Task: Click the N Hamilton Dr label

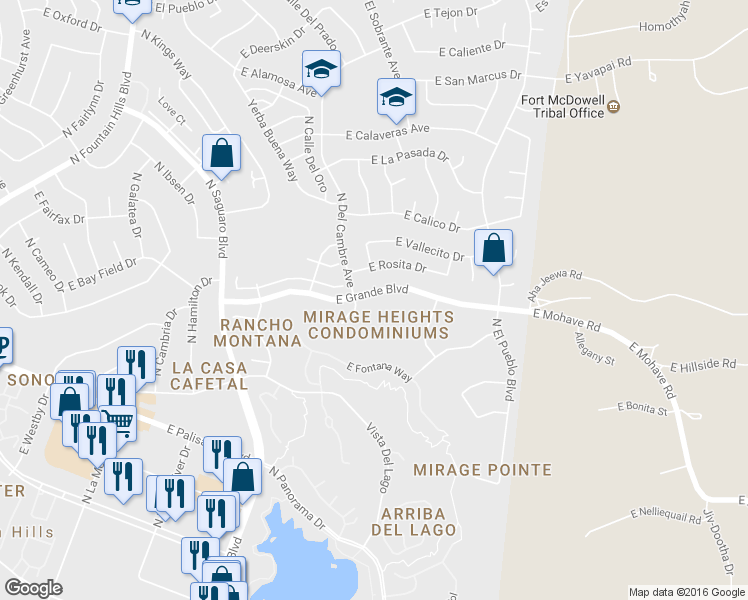Action: (x=199, y=310)
